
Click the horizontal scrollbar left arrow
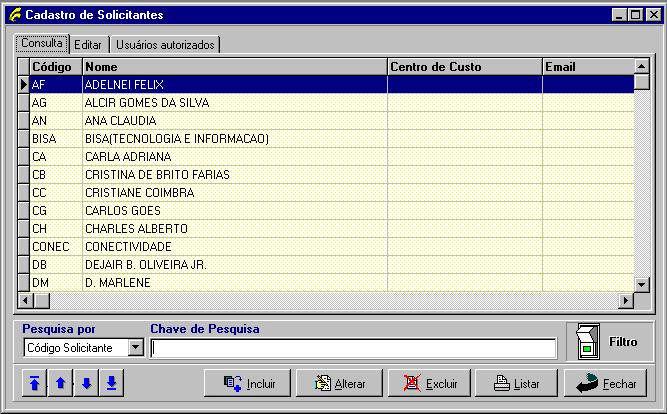pos(26,300)
